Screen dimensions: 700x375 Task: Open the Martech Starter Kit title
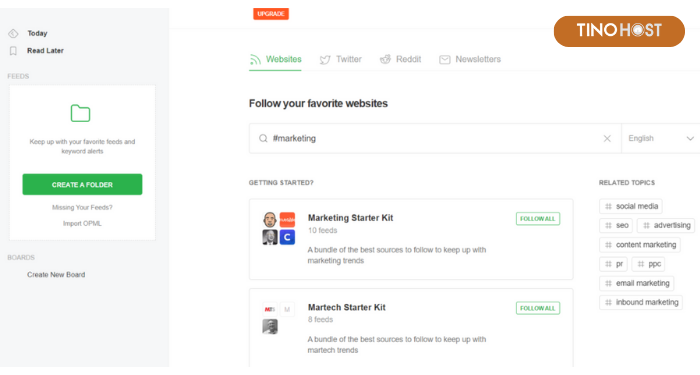346,307
